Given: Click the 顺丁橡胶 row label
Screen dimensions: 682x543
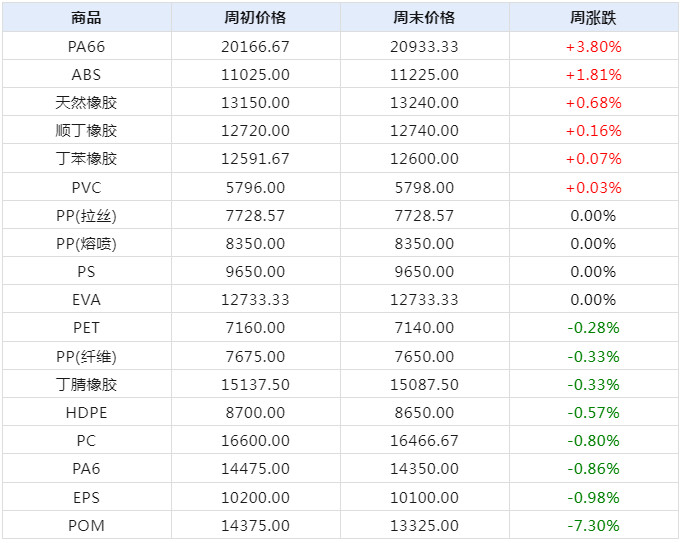Looking at the screenshot, I should (86, 131).
